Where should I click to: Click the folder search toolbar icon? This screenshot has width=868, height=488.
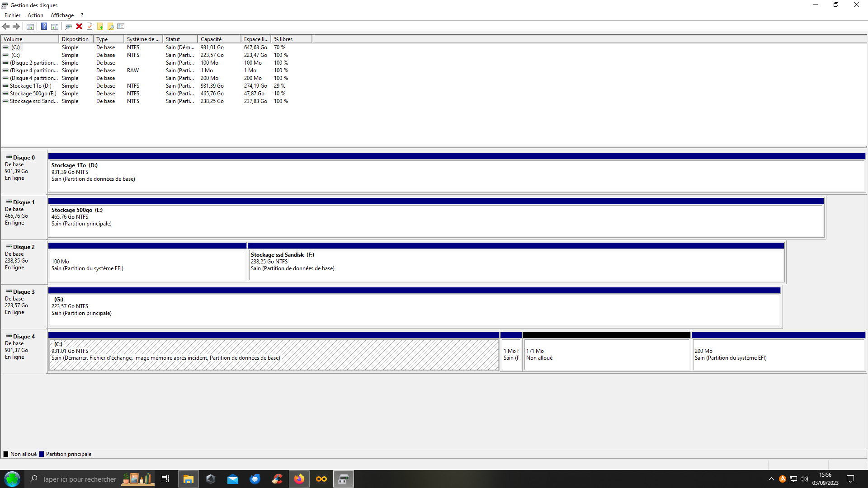click(x=110, y=26)
